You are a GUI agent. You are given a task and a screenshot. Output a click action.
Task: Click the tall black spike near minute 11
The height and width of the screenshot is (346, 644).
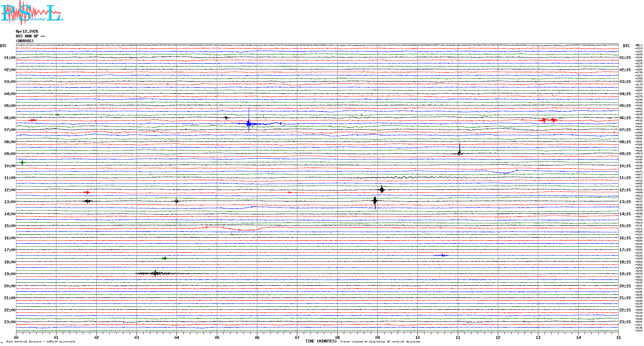[459, 151]
